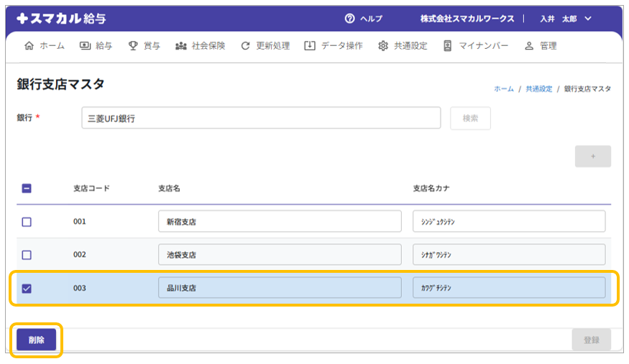Check the checkbox for branch 001

27,222
